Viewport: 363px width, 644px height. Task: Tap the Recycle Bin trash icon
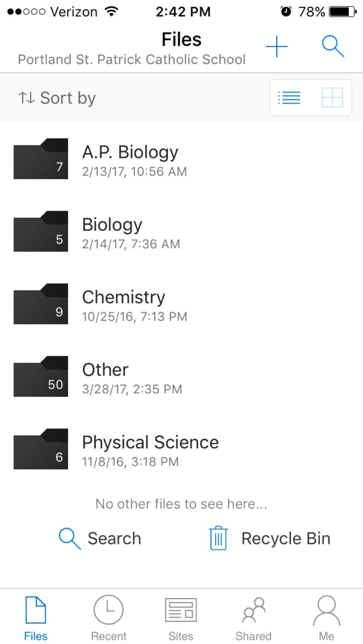218,538
